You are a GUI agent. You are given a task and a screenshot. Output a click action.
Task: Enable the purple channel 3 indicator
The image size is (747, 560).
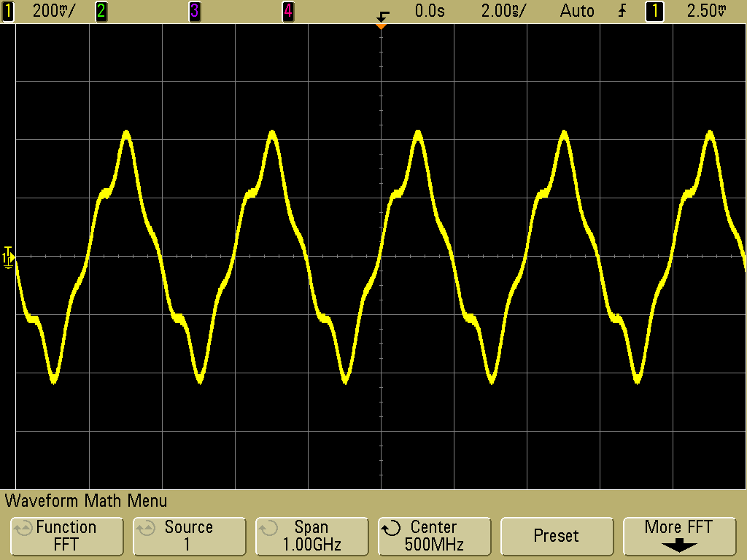(194, 11)
